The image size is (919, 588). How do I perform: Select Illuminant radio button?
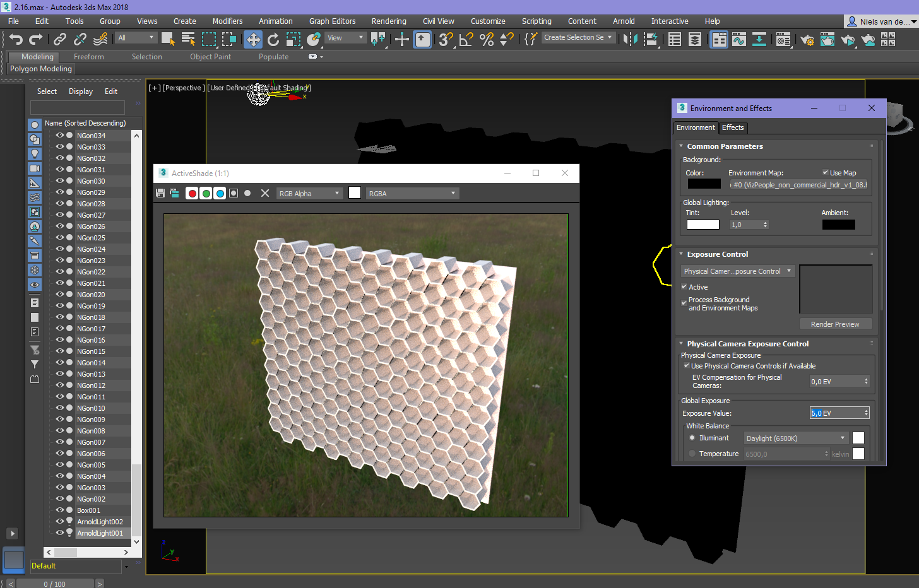click(692, 437)
